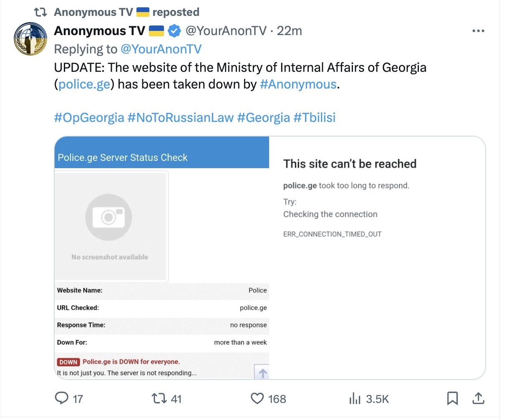Open the reply comment icon
The image size is (509, 420).
[x=62, y=398]
